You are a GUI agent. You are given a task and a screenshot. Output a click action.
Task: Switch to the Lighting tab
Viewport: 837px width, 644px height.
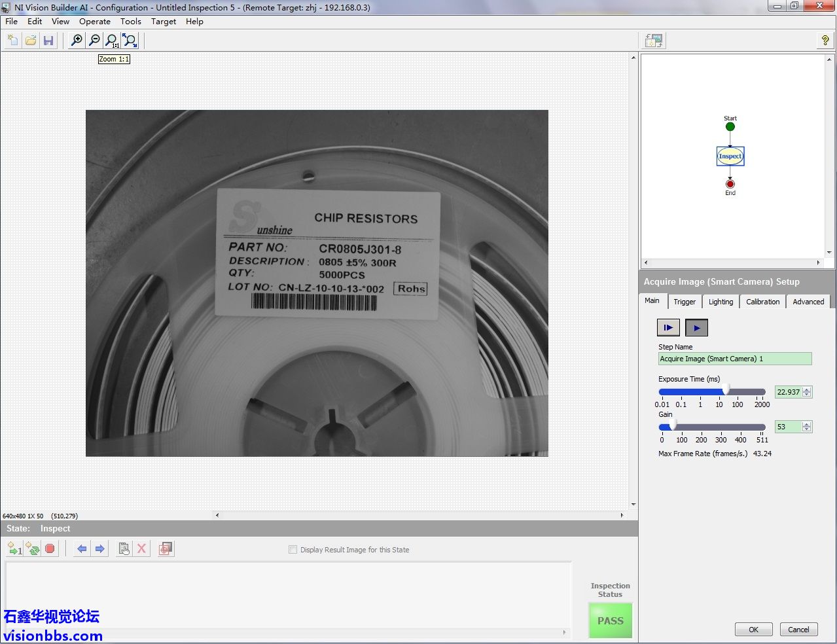click(x=721, y=302)
